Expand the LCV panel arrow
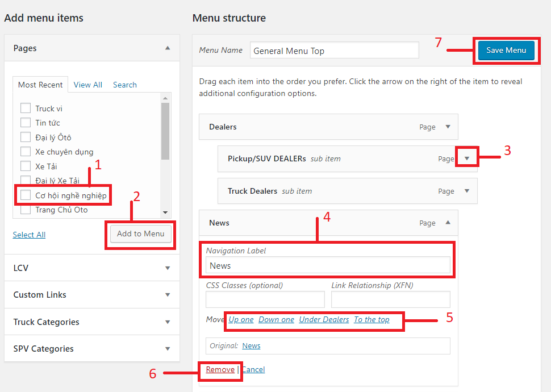 (x=168, y=268)
